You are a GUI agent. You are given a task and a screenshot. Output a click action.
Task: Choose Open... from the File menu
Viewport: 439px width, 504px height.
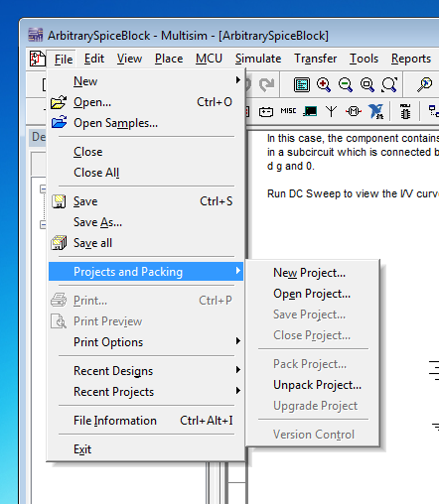pos(146,102)
